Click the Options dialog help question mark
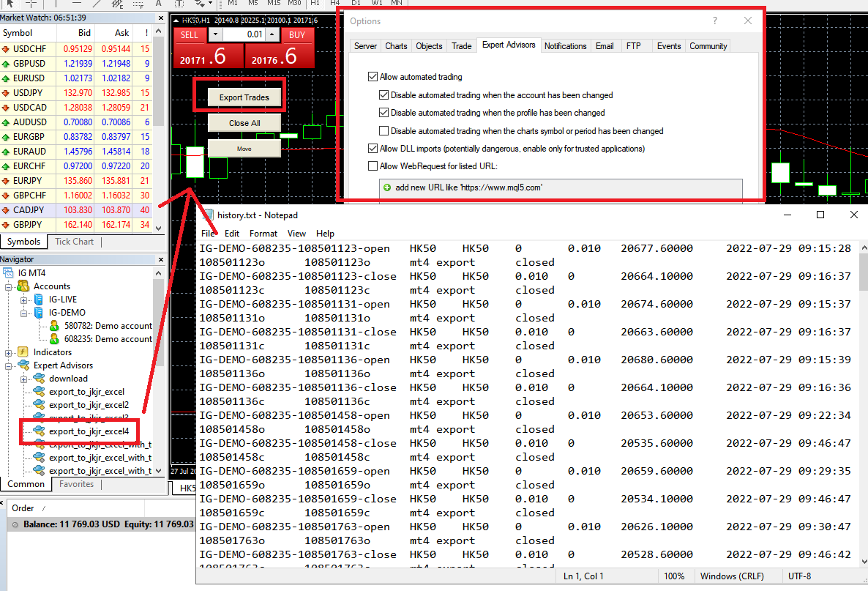The width and height of the screenshot is (868, 591). point(715,21)
